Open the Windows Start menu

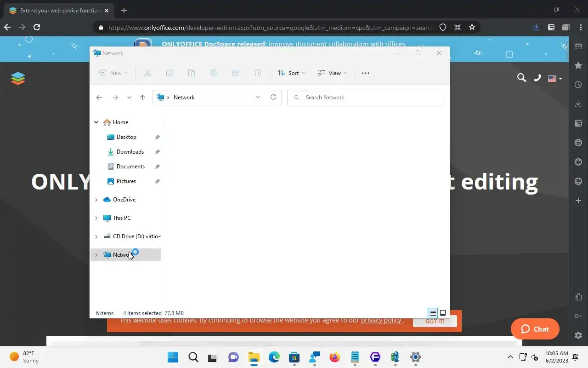tap(173, 357)
